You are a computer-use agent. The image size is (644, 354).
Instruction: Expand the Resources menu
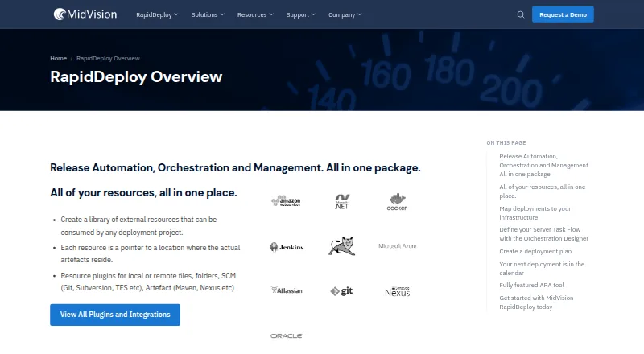255,14
